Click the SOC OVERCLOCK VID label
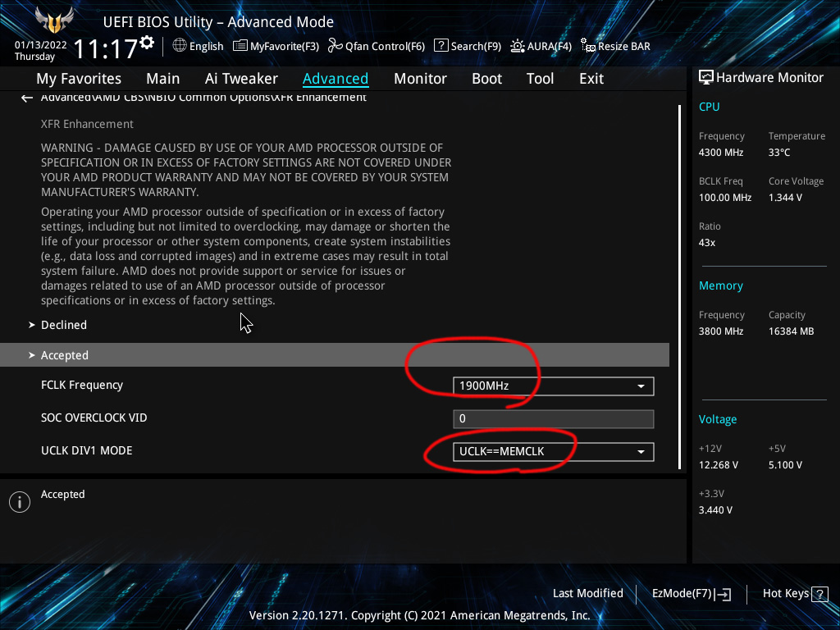This screenshot has width=840, height=630. pos(94,418)
